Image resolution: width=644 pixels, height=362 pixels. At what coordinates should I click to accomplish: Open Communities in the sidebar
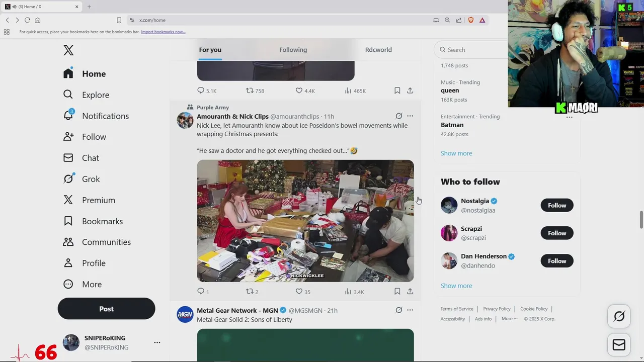[97, 242]
